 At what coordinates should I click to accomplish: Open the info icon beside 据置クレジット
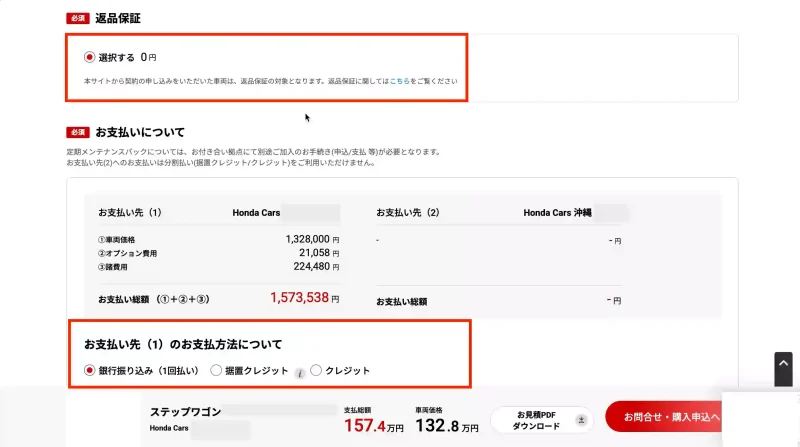pyautogui.click(x=300, y=374)
